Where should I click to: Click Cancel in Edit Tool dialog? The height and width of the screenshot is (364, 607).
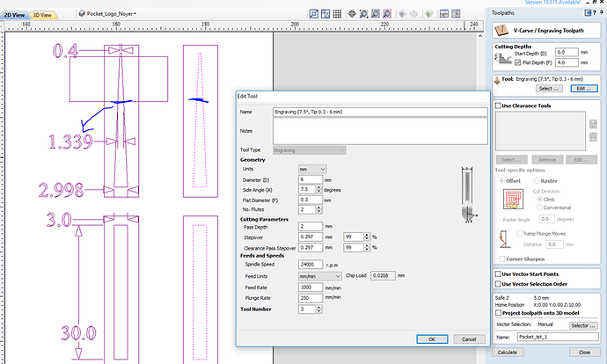coord(469,339)
